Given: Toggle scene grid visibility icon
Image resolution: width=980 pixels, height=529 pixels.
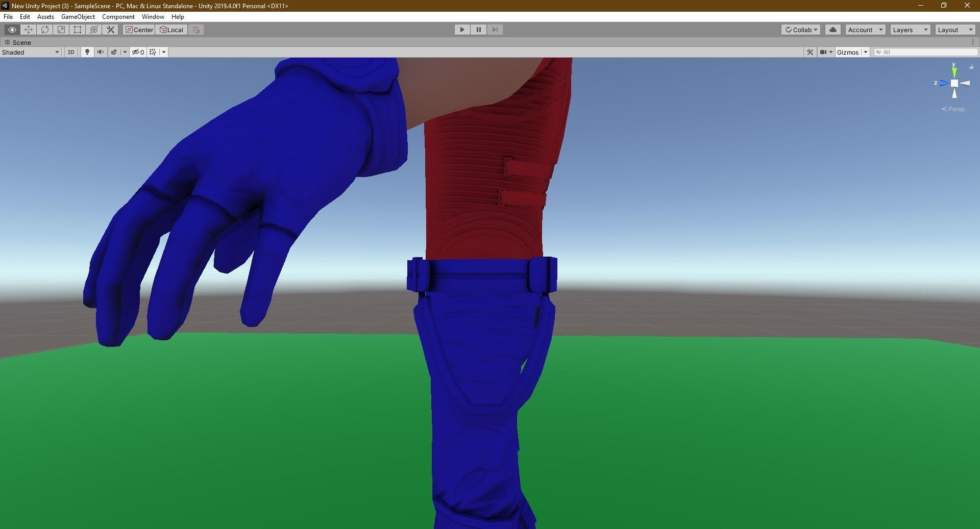Looking at the screenshot, I should pyautogui.click(x=153, y=52).
